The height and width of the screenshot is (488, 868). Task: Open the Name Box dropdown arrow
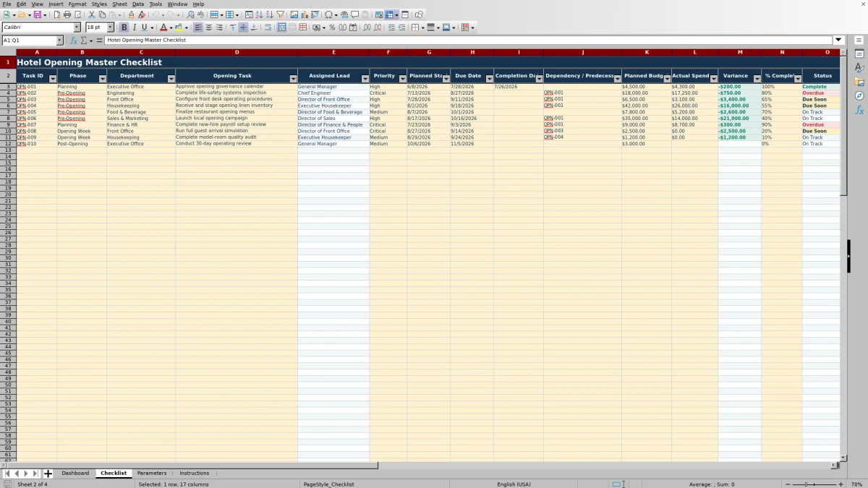59,40
